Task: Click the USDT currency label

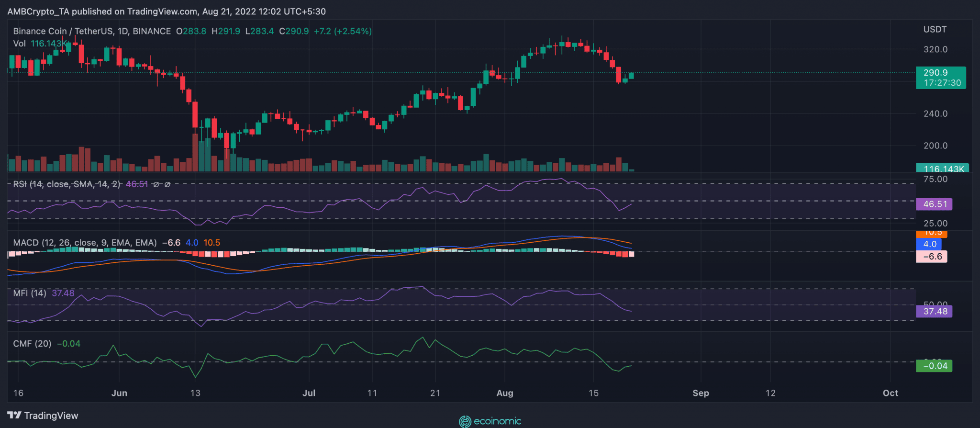Action: [935, 30]
